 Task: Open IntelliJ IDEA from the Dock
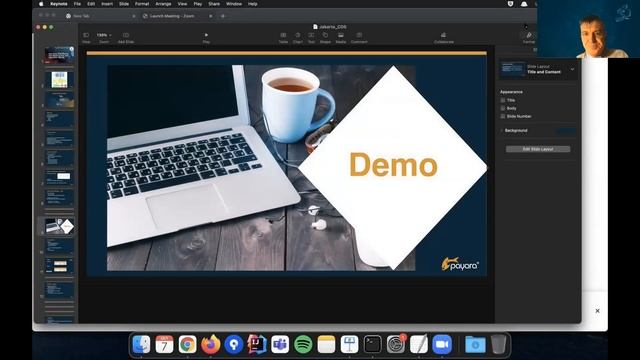257,344
